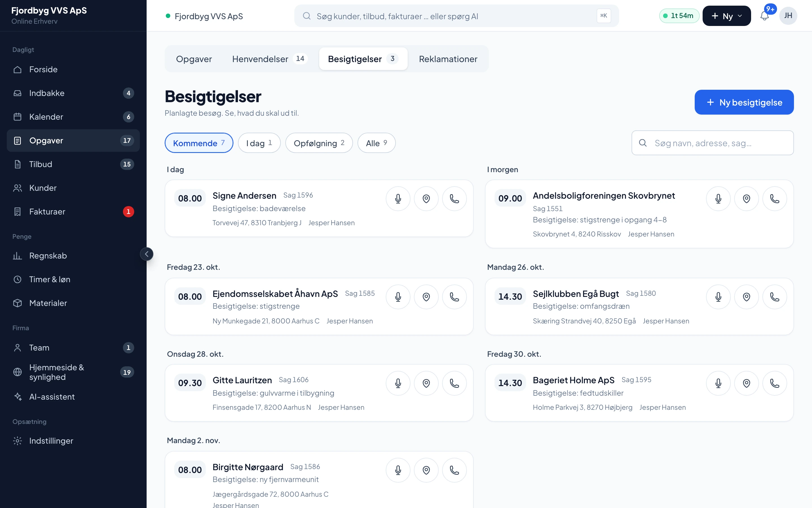812x508 pixels.
Task: Open the 1t 54m timer indicator
Action: tap(679, 16)
